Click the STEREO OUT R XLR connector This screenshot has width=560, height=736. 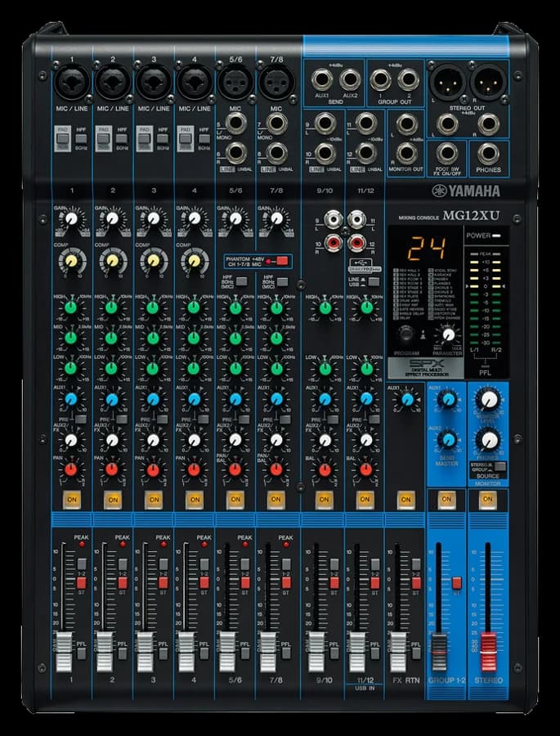tap(489, 82)
